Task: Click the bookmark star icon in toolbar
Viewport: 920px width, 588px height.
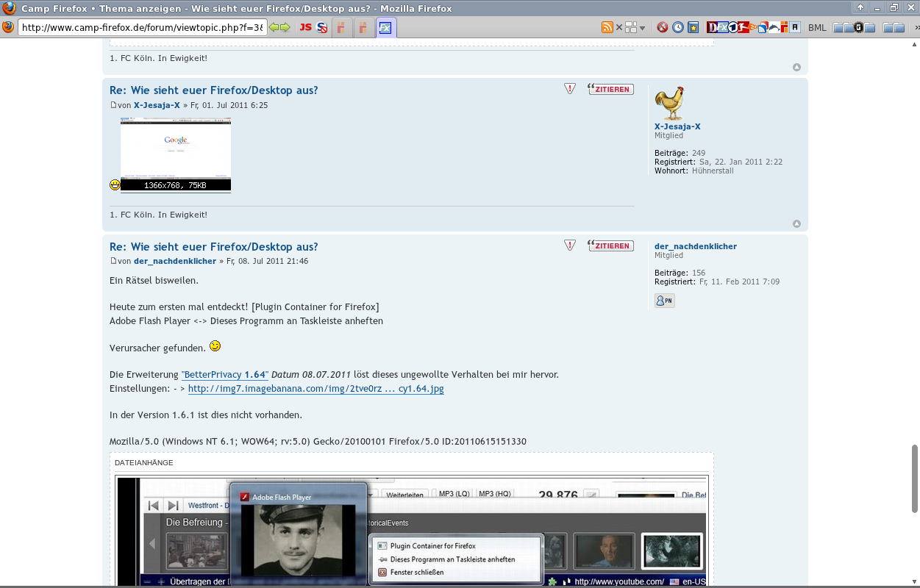Action: tap(693, 28)
